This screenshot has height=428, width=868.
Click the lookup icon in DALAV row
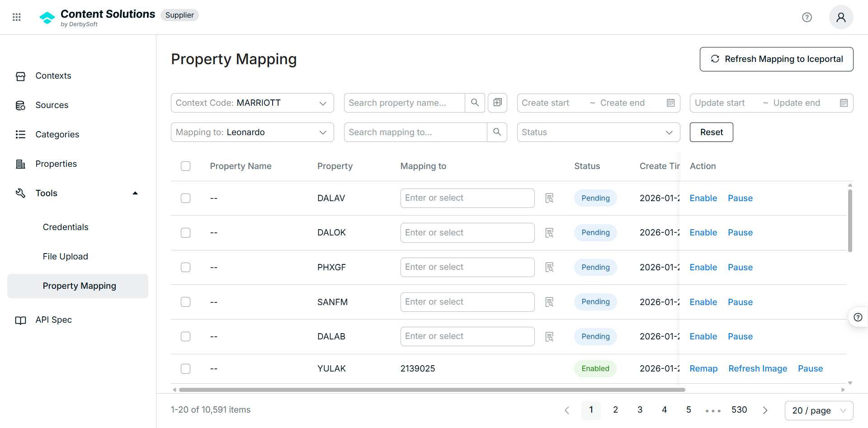549,198
